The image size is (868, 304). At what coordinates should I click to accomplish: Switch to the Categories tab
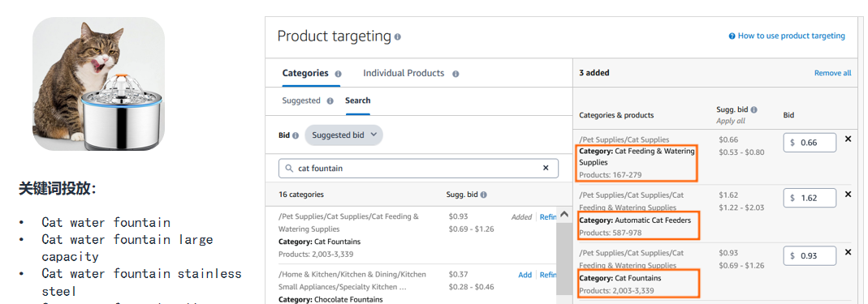tap(305, 73)
